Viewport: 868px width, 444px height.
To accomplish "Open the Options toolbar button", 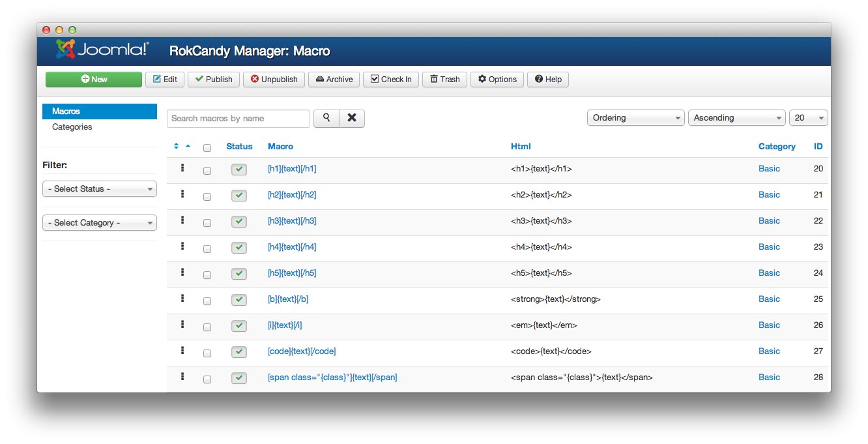I will click(497, 80).
